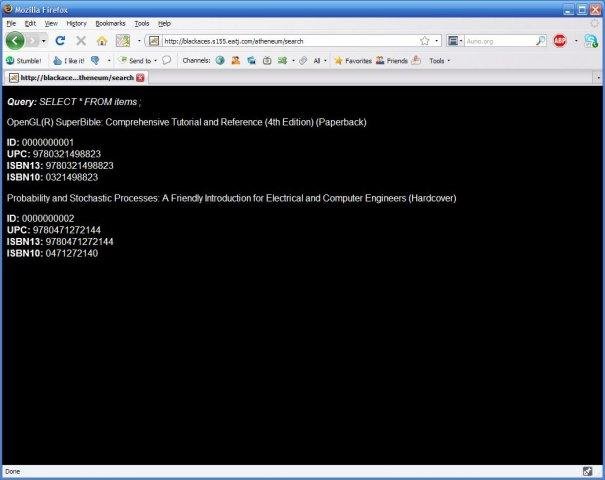Open the Bookmarks menu
The width and height of the screenshot is (605, 480).
(110, 24)
